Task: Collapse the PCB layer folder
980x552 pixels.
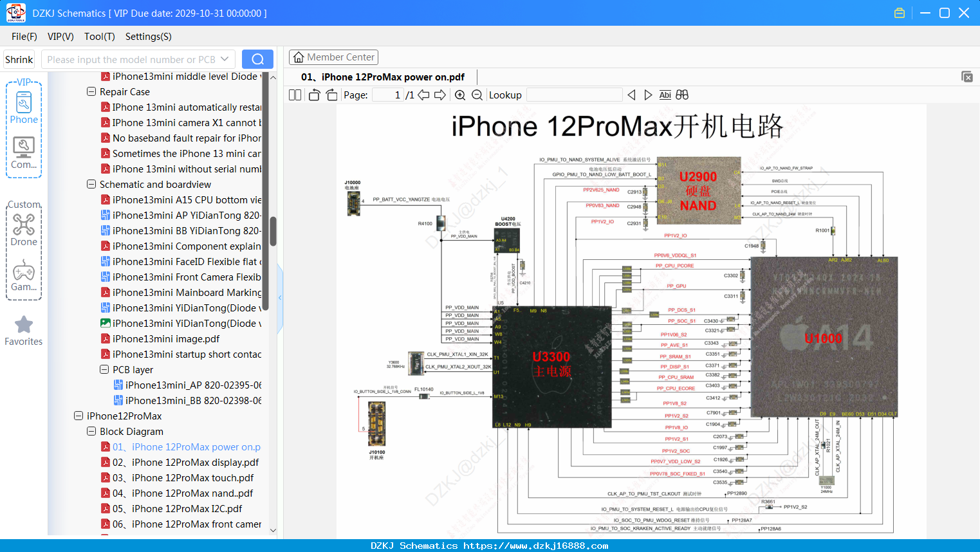Action: tap(104, 369)
